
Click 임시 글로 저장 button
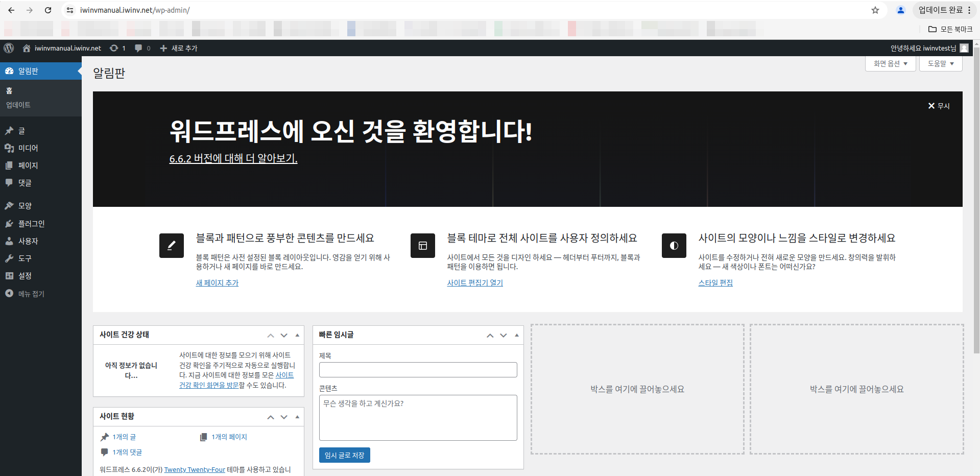pyautogui.click(x=345, y=455)
